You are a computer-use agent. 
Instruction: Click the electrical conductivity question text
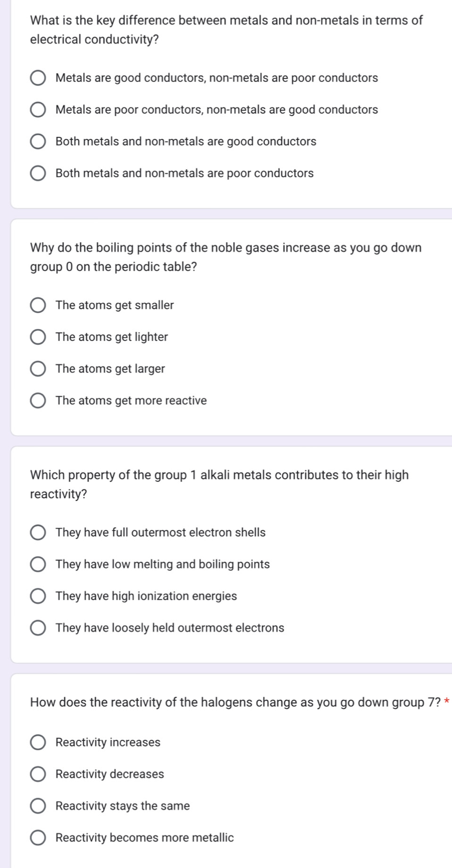point(226,30)
